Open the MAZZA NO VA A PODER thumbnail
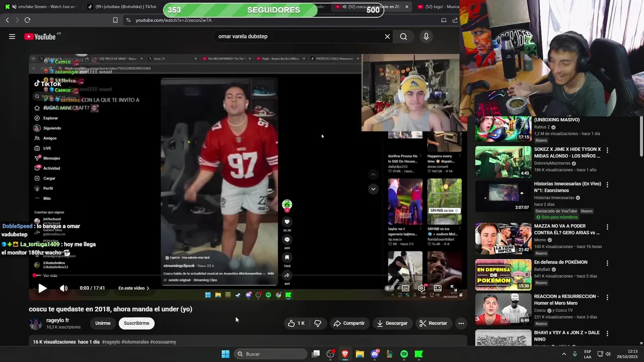The width and height of the screenshot is (644, 362). [x=503, y=238]
